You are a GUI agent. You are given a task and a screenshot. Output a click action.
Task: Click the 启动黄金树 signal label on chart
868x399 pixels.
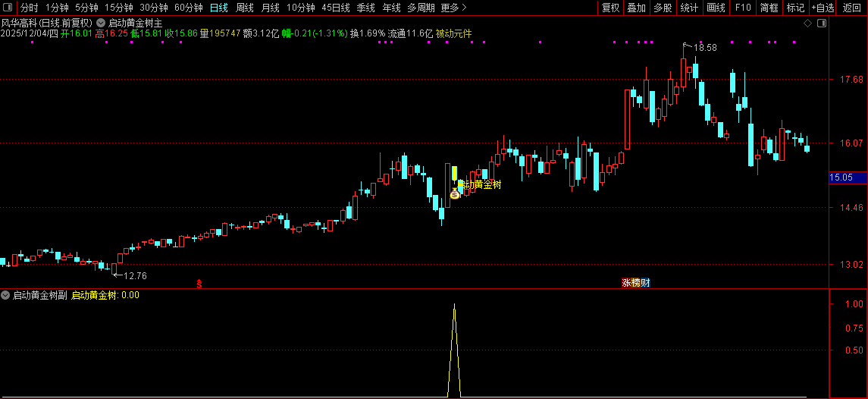[x=479, y=184]
